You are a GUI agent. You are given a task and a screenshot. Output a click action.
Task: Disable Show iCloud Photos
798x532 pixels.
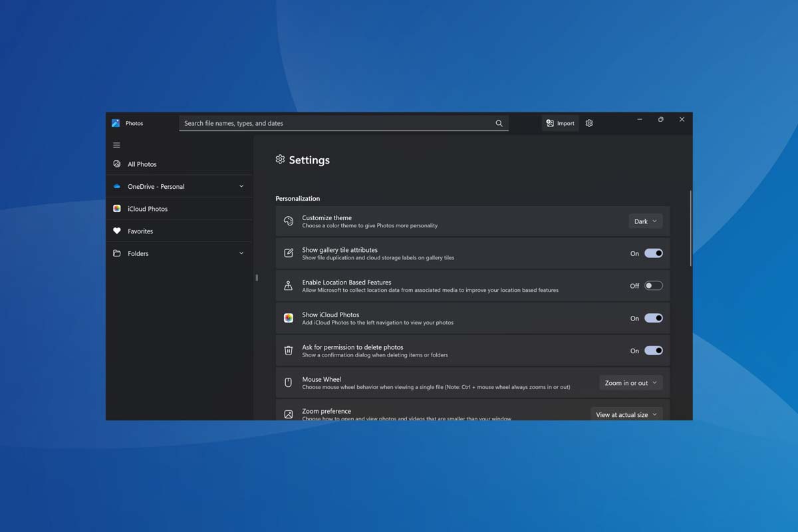point(653,318)
